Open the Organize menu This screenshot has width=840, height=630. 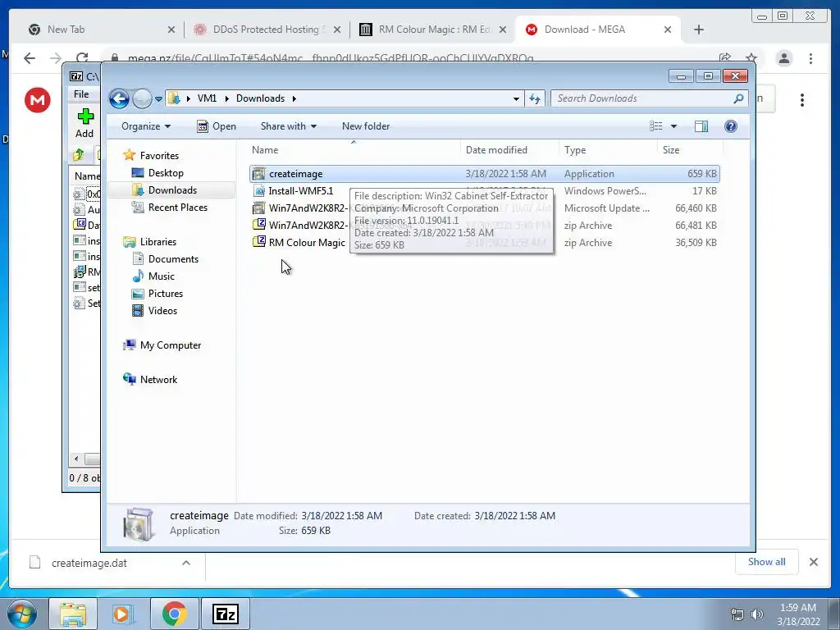coord(146,126)
